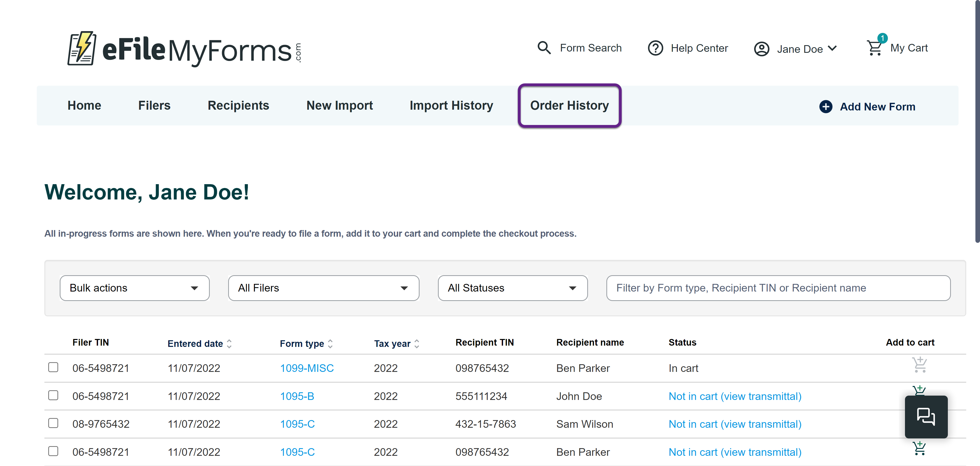Open the chat widget bubble icon
The height and width of the screenshot is (466, 980).
926,417
